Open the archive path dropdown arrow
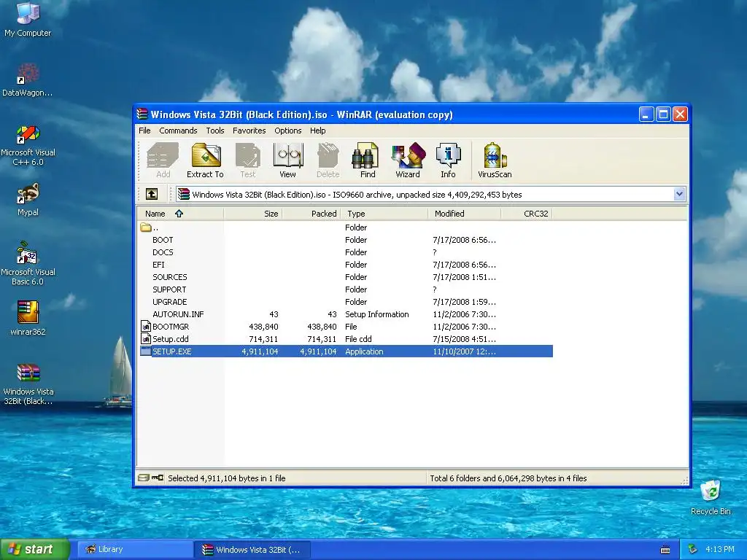The image size is (747, 560). click(x=679, y=194)
